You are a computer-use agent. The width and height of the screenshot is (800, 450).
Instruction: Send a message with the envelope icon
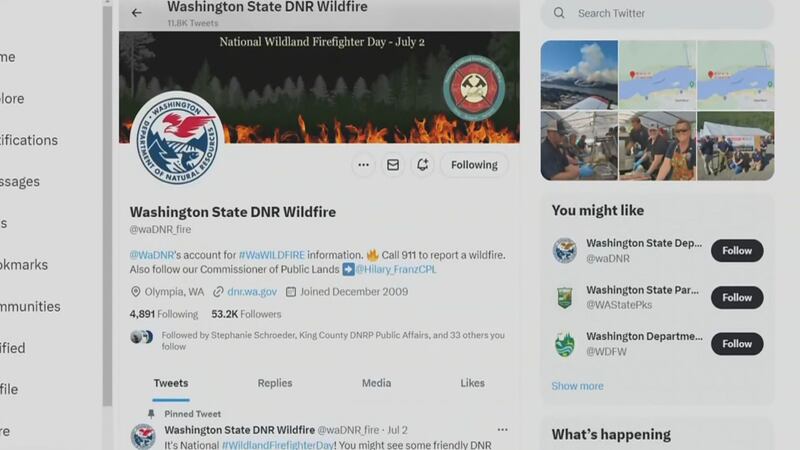click(x=393, y=165)
